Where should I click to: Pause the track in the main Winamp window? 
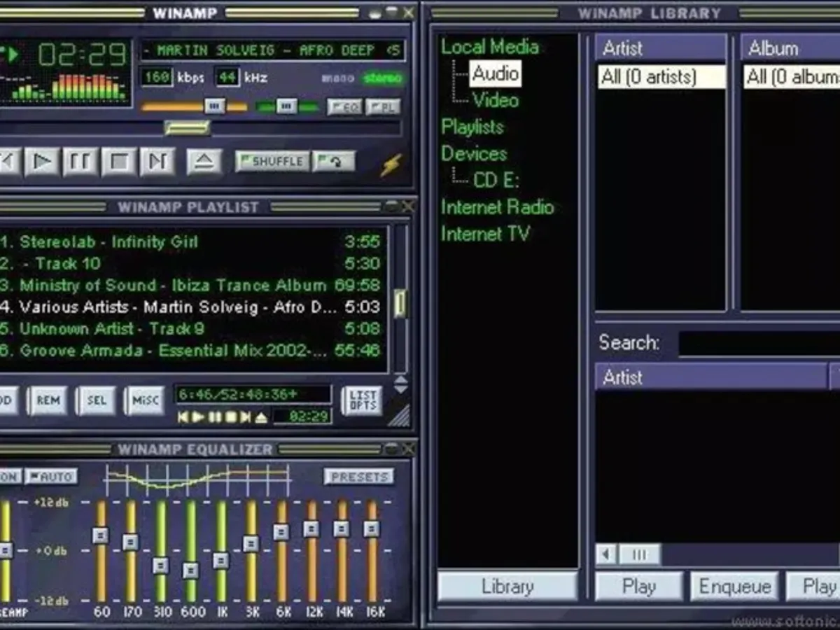click(80, 162)
